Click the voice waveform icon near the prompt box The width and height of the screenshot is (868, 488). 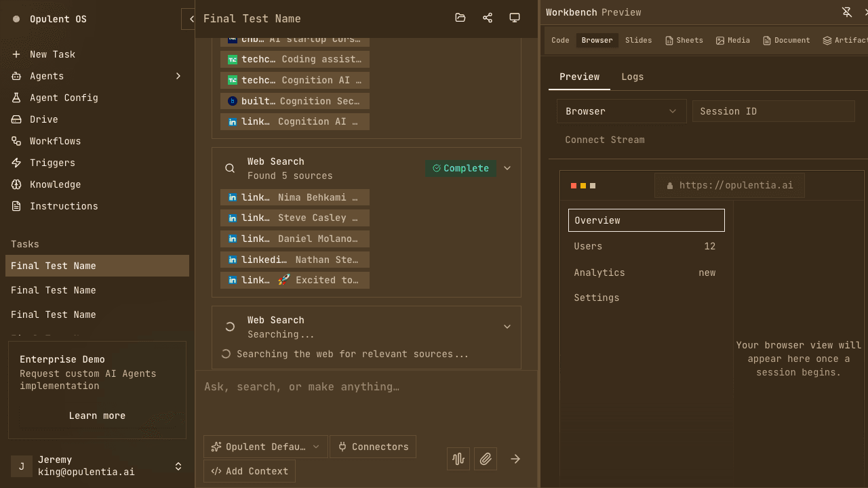(x=458, y=459)
